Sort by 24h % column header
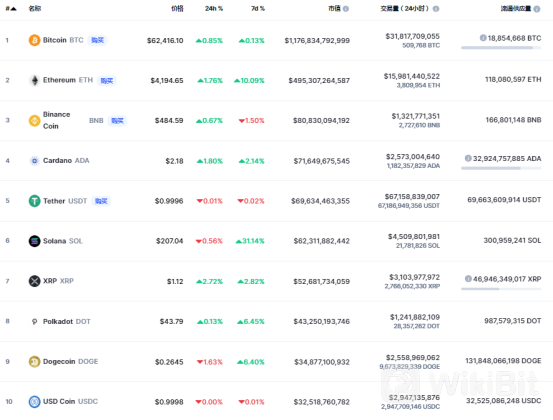553x420 pixels. point(214,8)
